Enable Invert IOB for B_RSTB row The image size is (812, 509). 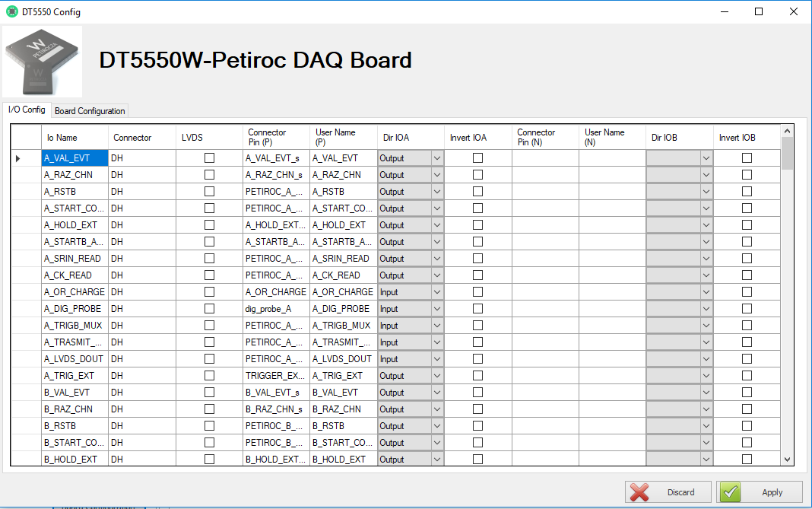pyautogui.click(x=747, y=425)
